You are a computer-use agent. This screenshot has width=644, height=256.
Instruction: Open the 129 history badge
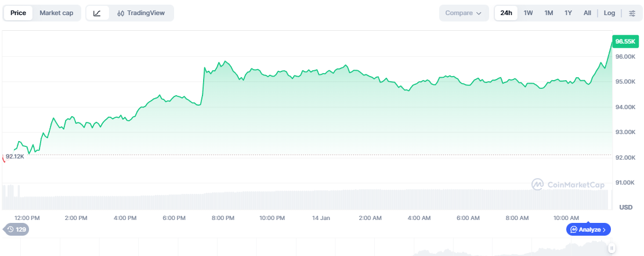[x=16, y=229]
